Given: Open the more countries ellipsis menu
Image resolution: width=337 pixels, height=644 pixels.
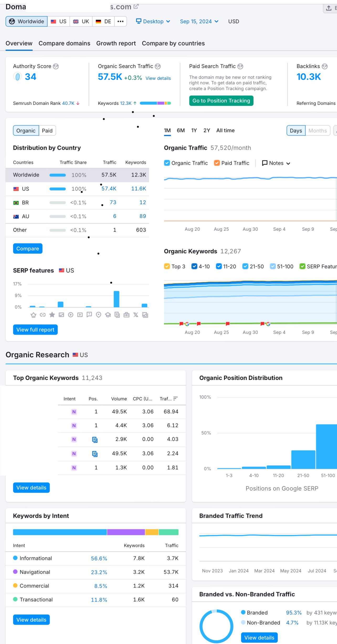Looking at the screenshot, I should (120, 21).
